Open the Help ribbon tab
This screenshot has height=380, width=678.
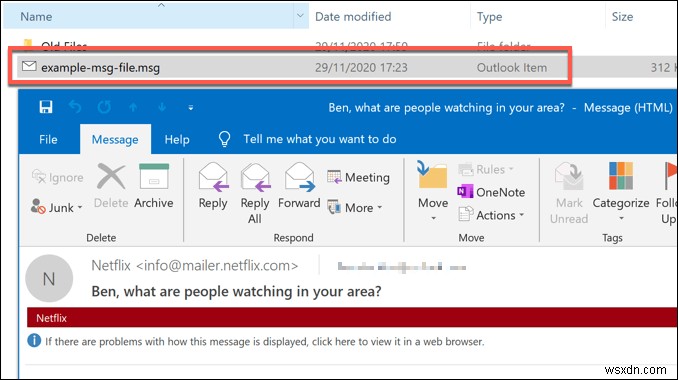[x=177, y=139]
